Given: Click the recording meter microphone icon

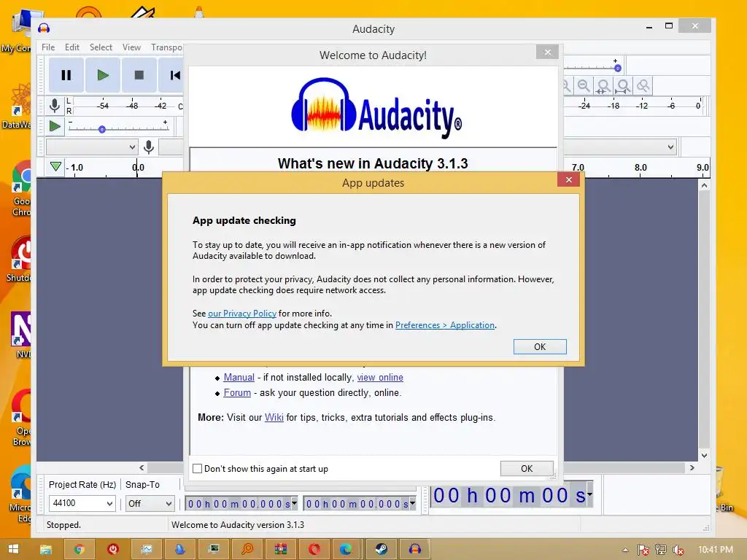Looking at the screenshot, I should point(55,105).
